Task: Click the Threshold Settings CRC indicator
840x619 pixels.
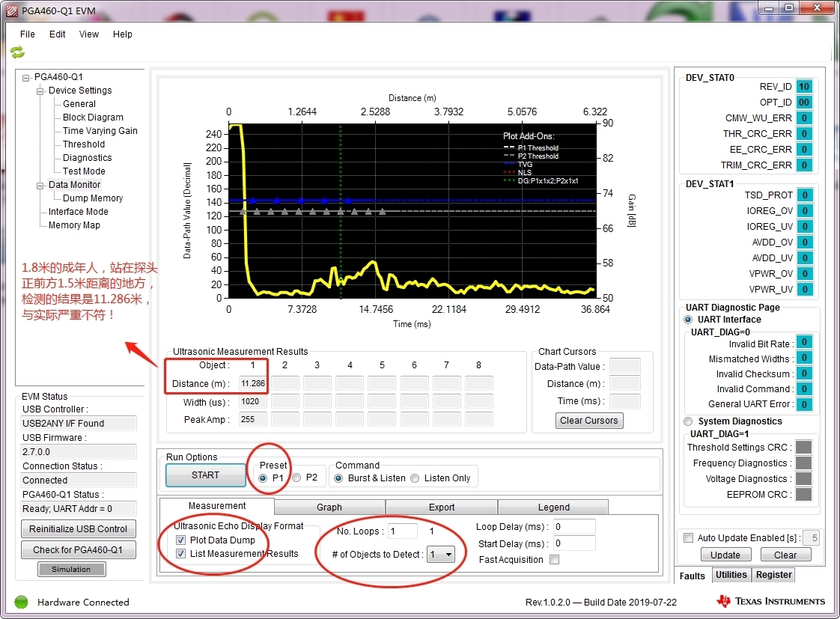Action: tap(803, 447)
